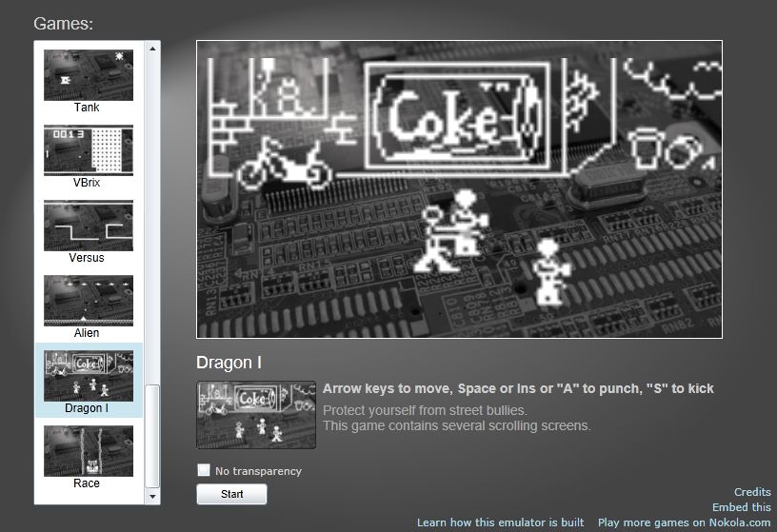Select the Dragon I game thumbnail
This screenshot has width=777, height=532.
pos(89,376)
